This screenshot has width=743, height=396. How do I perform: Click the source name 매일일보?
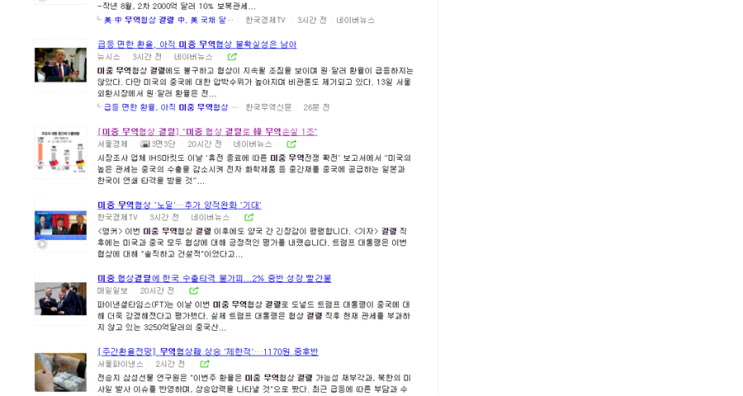point(112,291)
